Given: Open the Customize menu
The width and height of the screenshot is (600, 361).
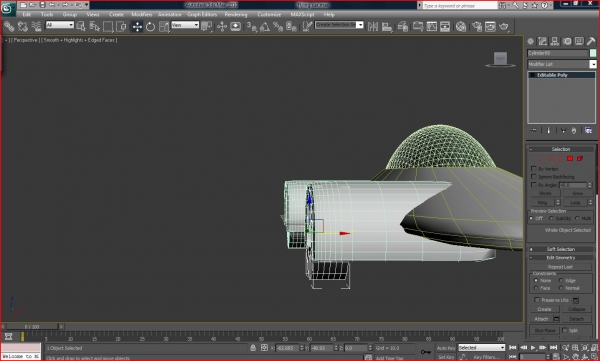Looking at the screenshot, I should pos(269,15).
